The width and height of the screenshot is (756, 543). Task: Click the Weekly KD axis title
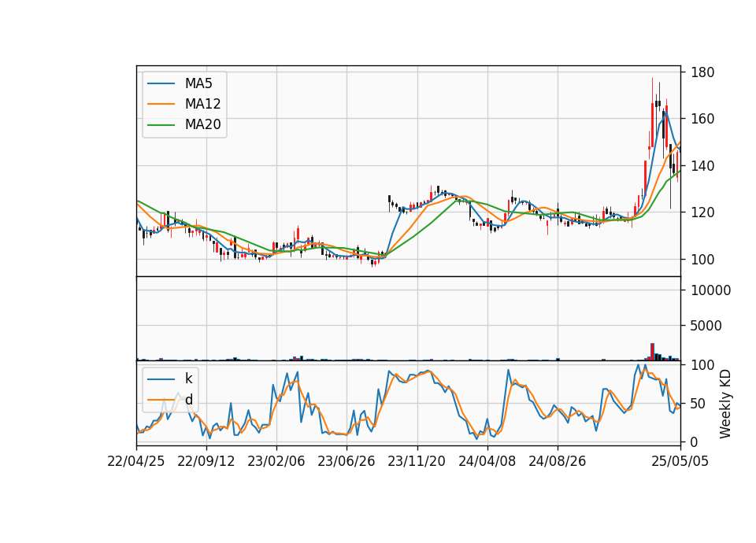[725, 404]
